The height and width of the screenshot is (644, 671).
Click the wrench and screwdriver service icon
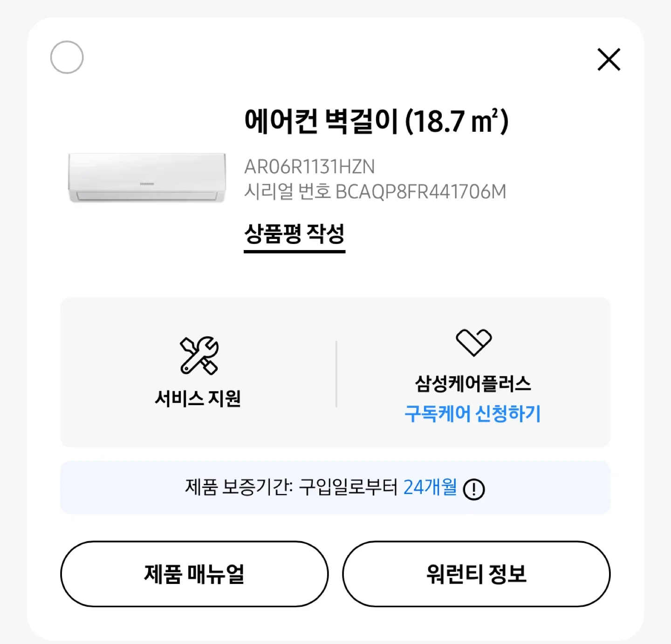pyautogui.click(x=199, y=356)
